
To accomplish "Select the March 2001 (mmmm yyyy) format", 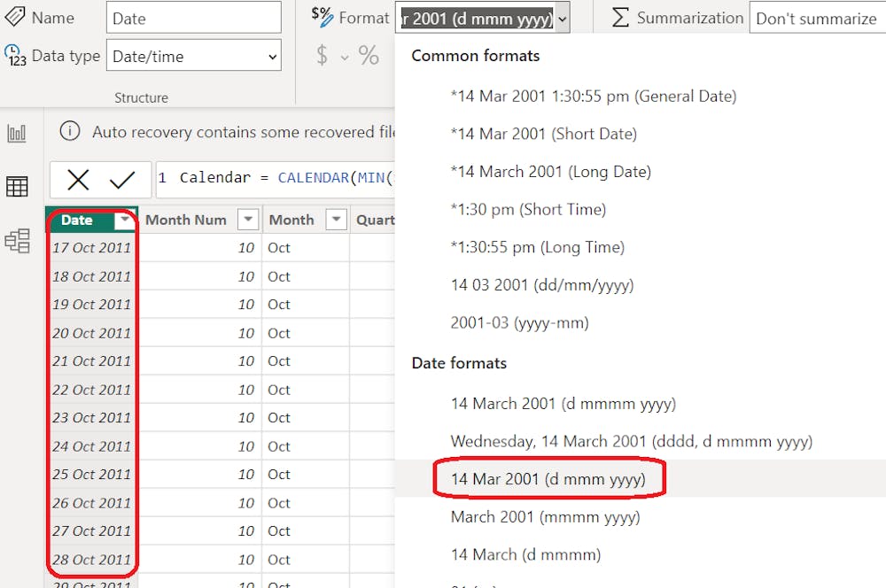I will 545,516.
